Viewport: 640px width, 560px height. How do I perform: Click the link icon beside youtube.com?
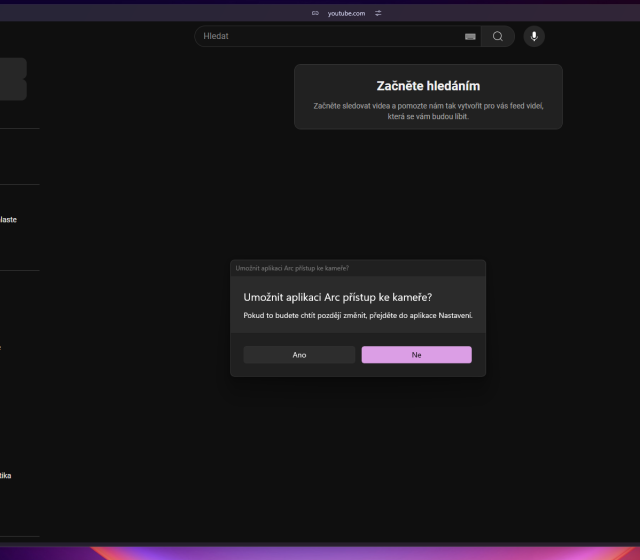[315, 13]
